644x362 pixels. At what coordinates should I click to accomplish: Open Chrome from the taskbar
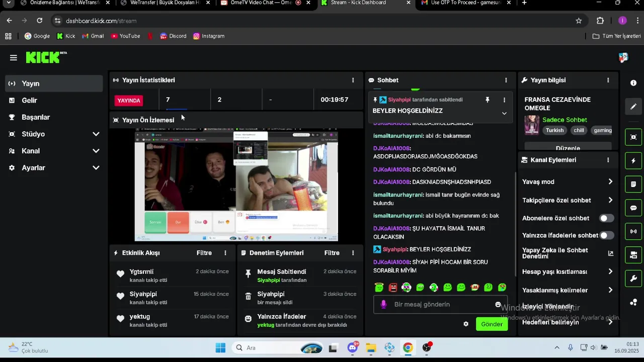(x=408, y=348)
